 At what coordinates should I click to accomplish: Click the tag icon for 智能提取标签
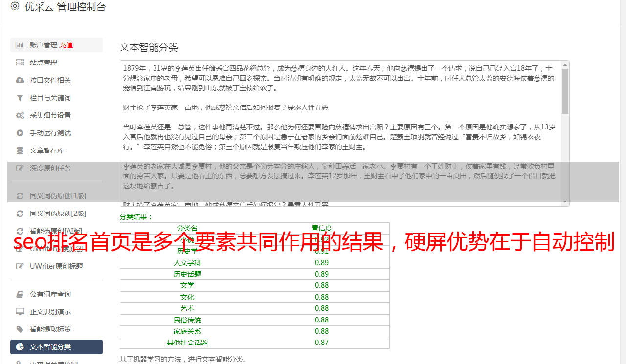click(20, 329)
